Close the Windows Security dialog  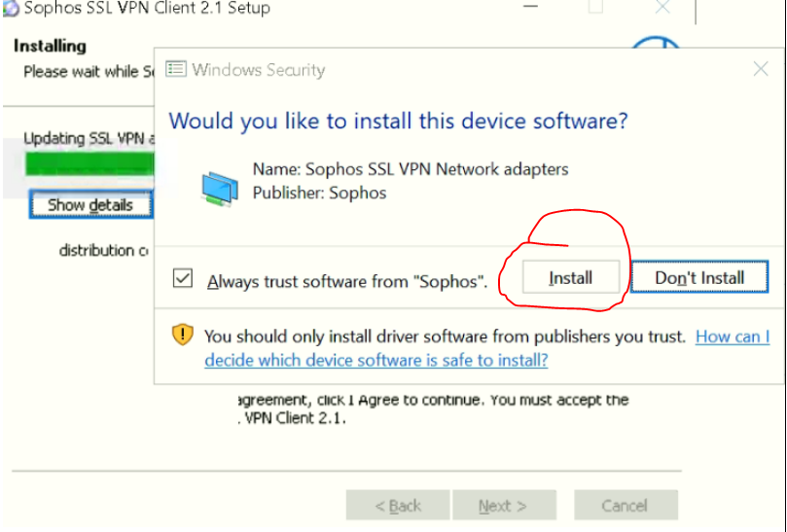pos(761,70)
